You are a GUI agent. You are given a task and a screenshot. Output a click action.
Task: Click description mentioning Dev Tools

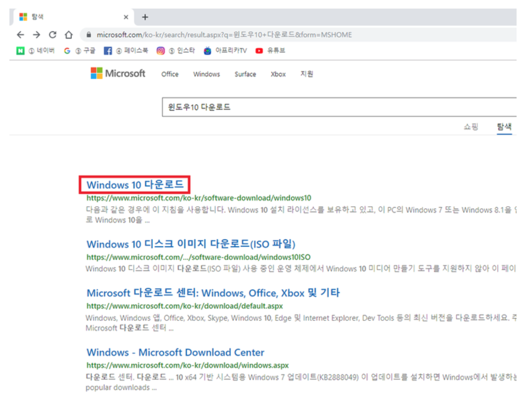click(301, 323)
